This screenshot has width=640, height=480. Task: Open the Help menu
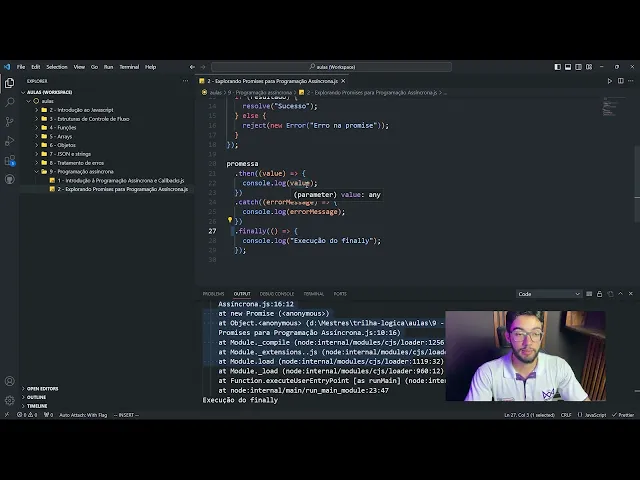coord(151,67)
